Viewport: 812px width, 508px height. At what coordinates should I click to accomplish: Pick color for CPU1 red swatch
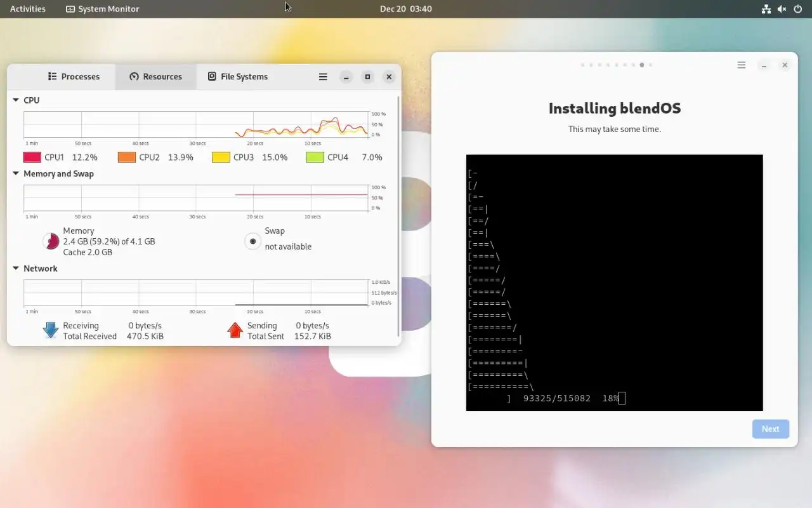[x=32, y=157]
